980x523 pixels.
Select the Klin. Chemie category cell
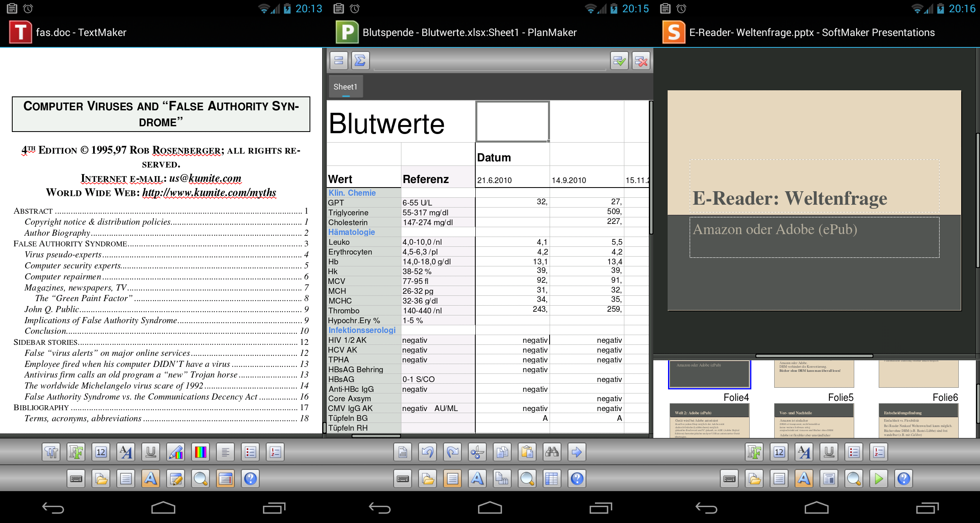364,193
